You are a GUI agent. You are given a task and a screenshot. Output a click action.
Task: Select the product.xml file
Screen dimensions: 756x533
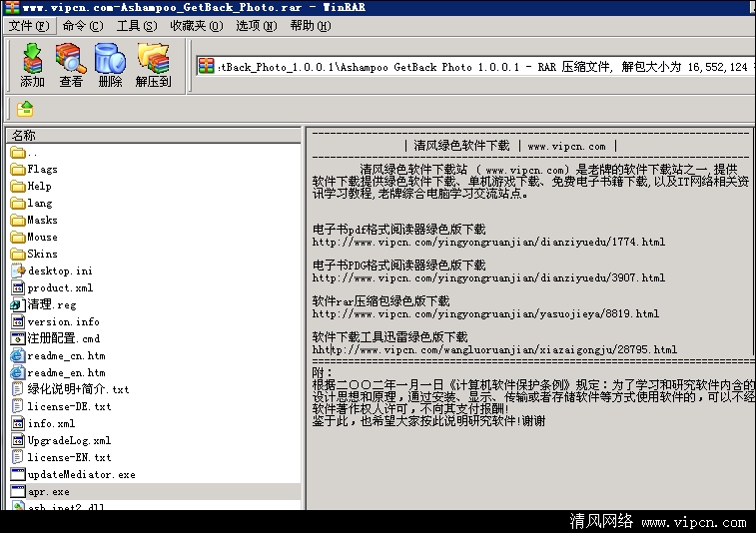52,287
